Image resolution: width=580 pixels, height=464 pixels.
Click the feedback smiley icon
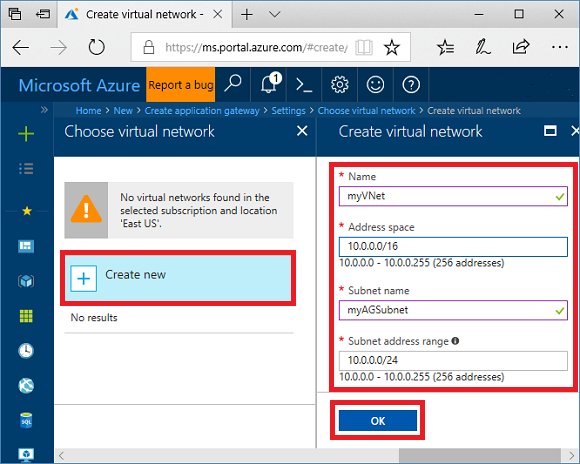375,85
